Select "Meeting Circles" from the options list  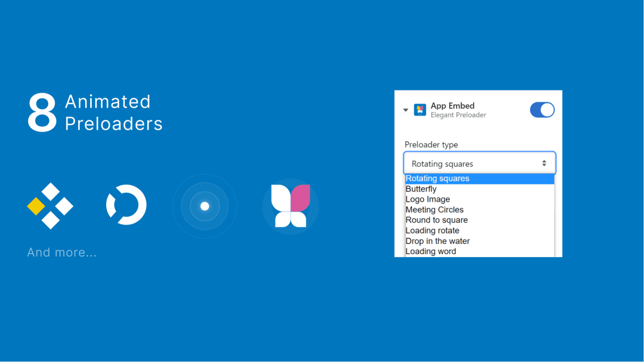(x=434, y=210)
